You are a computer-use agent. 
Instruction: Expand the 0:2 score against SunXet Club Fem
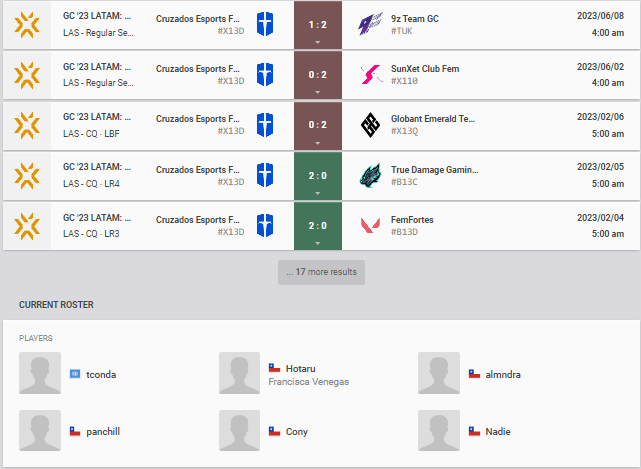[318, 75]
